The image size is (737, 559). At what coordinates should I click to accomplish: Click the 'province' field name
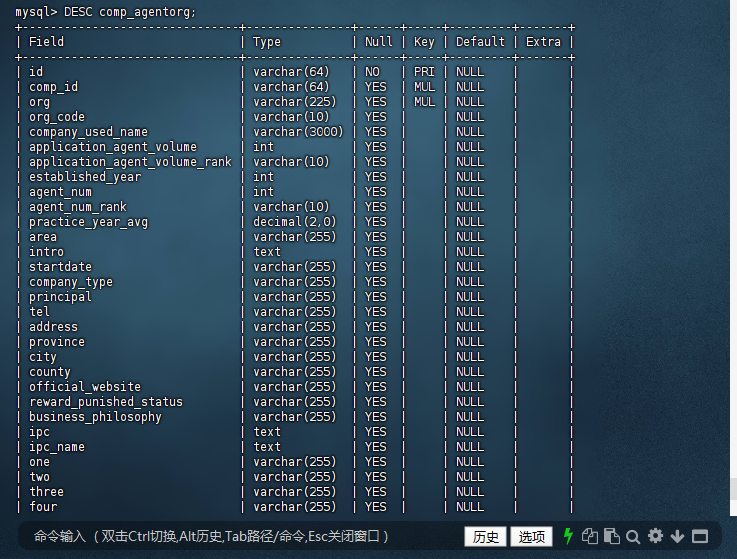(57, 342)
